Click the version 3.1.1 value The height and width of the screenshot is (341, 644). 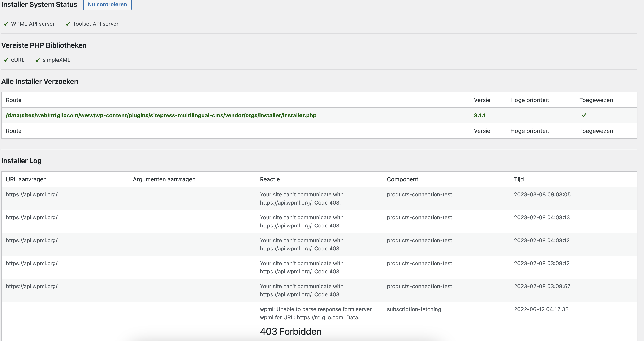coord(480,115)
